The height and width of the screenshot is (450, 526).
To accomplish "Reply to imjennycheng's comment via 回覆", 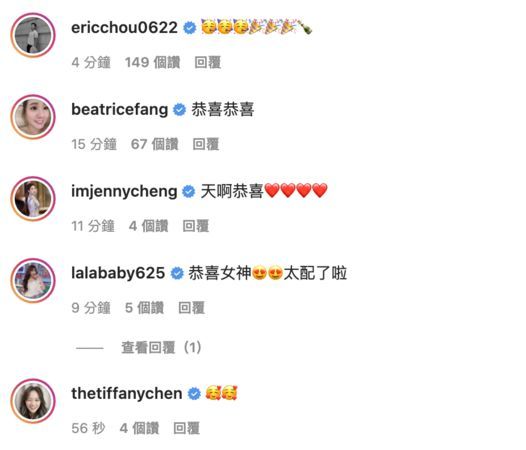I will 196,226.
